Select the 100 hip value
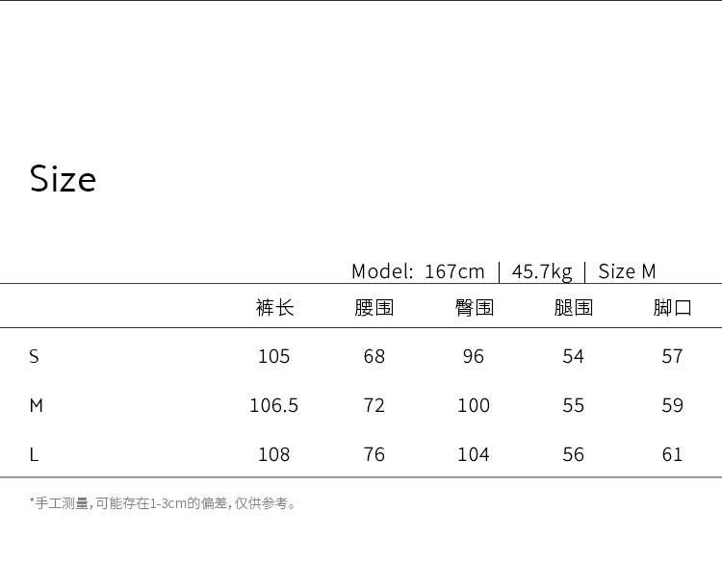Viewport: 722px width, 588px height. tap(474, 406)
